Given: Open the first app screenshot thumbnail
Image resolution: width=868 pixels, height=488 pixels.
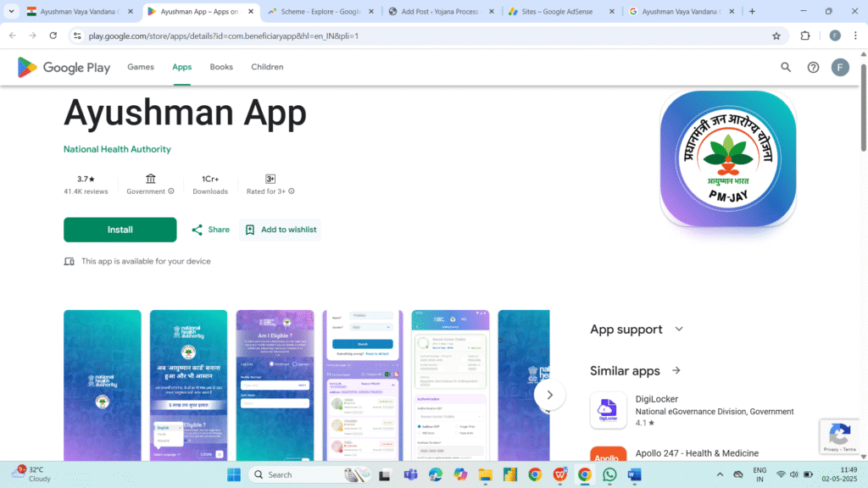Looking at the screenshot, I should [103, 385].
